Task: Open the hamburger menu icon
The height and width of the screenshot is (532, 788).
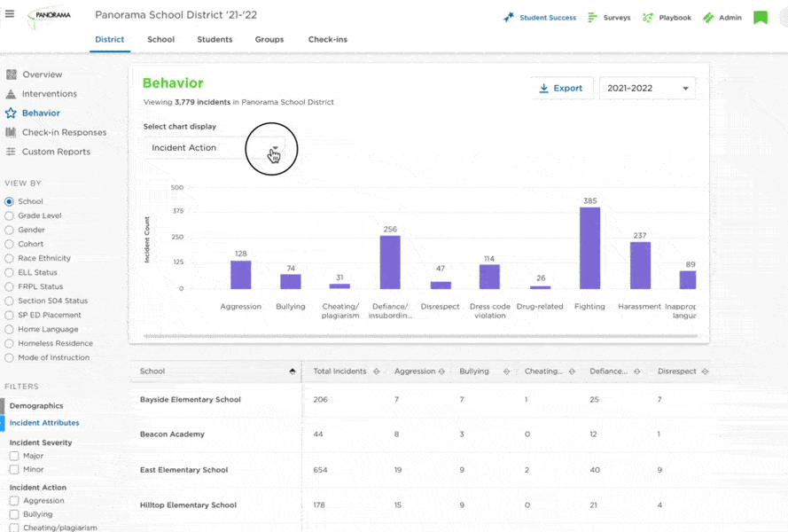Action: [x=10, y=14]
